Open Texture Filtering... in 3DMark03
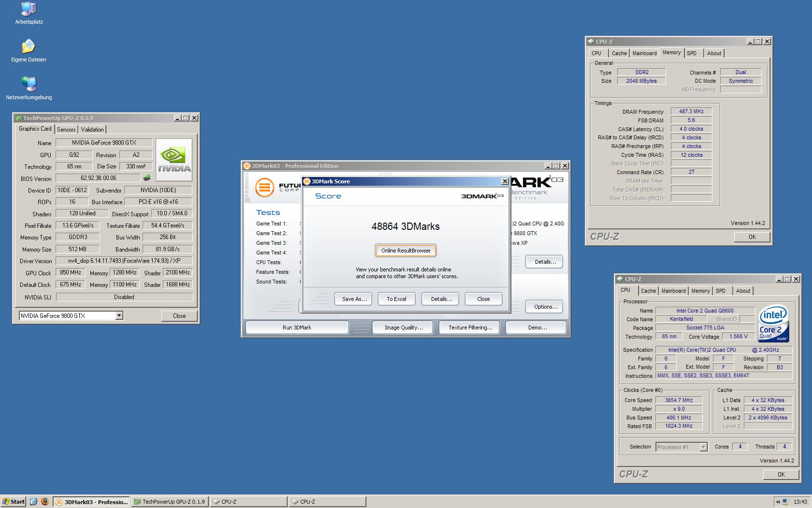Image resolution: width=812 pixels, height=508 pixels. pos(470,328)
